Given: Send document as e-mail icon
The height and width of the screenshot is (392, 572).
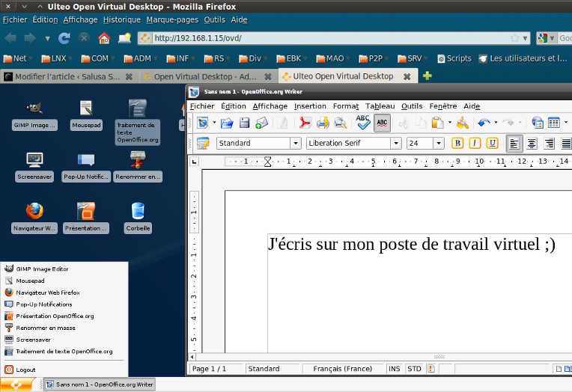Looking at the screenshot, I should [261, 123].
